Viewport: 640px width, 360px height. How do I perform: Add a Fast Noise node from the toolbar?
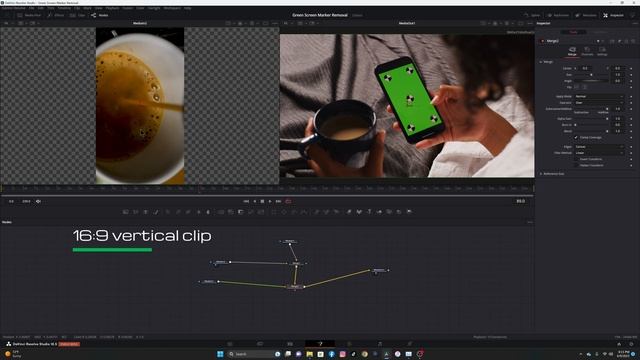(x=136, y=212)
